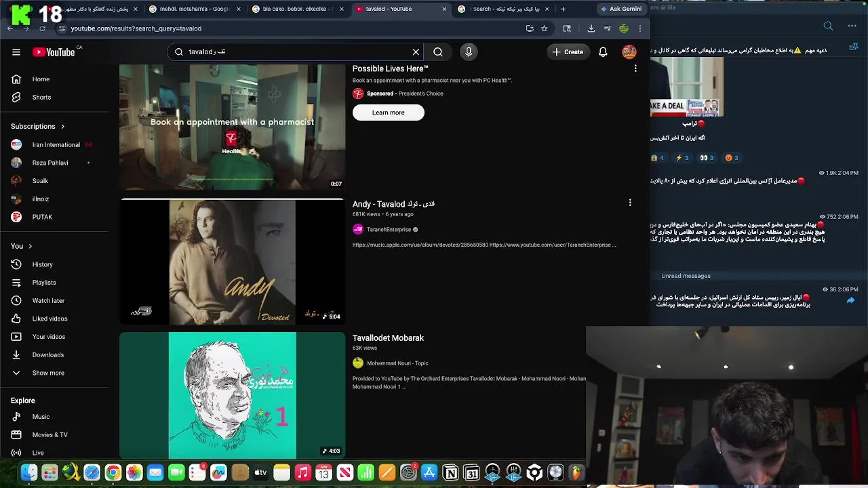Image resolution: width=868 pixels, height=488 pixels.
Task: Play the Mohammad Nouri illustrated thumbnail
Action: coord(232,395)
